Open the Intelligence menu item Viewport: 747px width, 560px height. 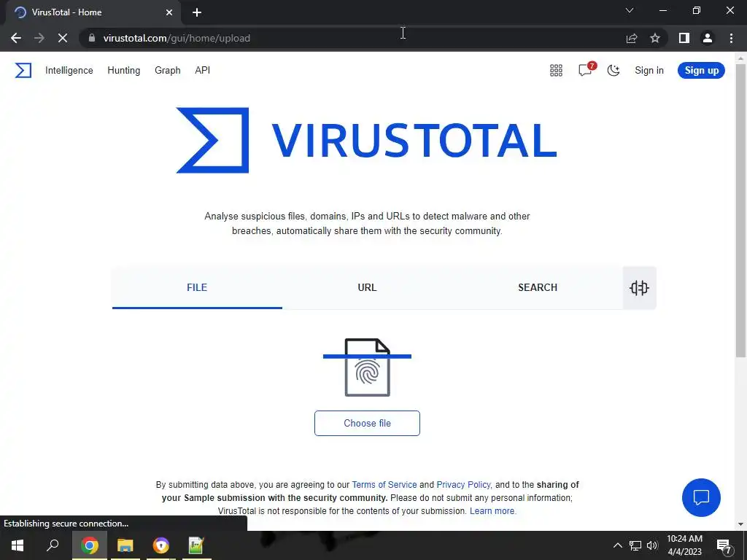[x=69, y=71]
